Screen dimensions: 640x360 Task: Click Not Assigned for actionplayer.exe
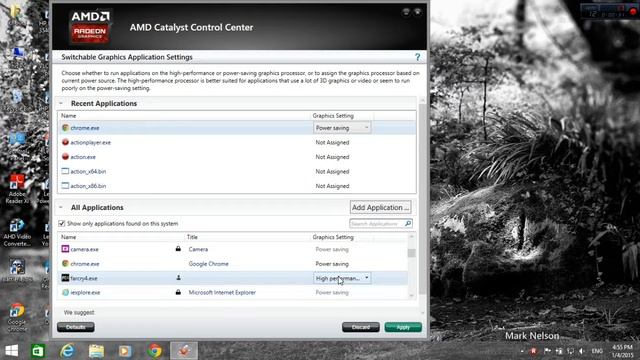(x=332, y=142)
